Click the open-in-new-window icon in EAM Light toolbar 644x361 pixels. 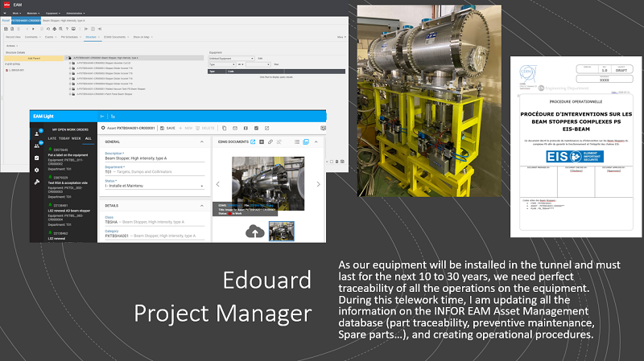267,128
